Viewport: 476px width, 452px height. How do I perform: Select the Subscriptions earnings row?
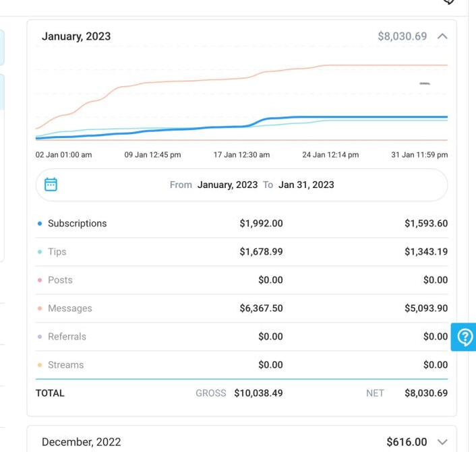click(77, 224)
